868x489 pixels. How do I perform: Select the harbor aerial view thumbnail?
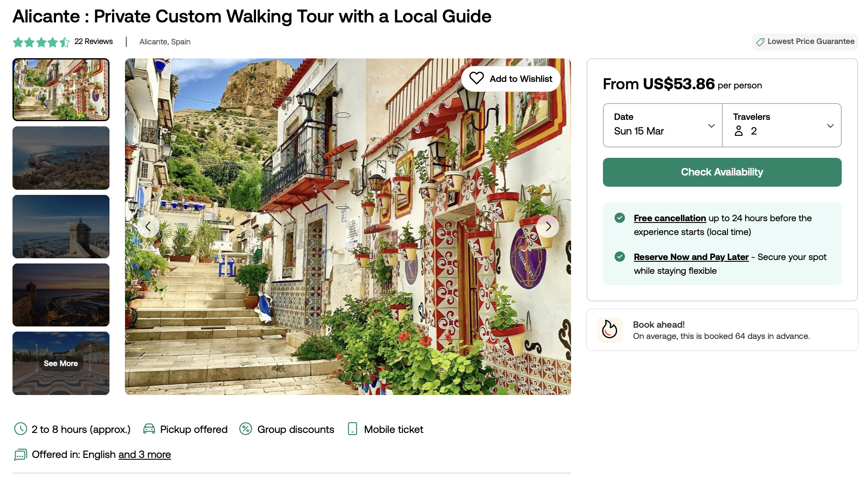[61, 158]
